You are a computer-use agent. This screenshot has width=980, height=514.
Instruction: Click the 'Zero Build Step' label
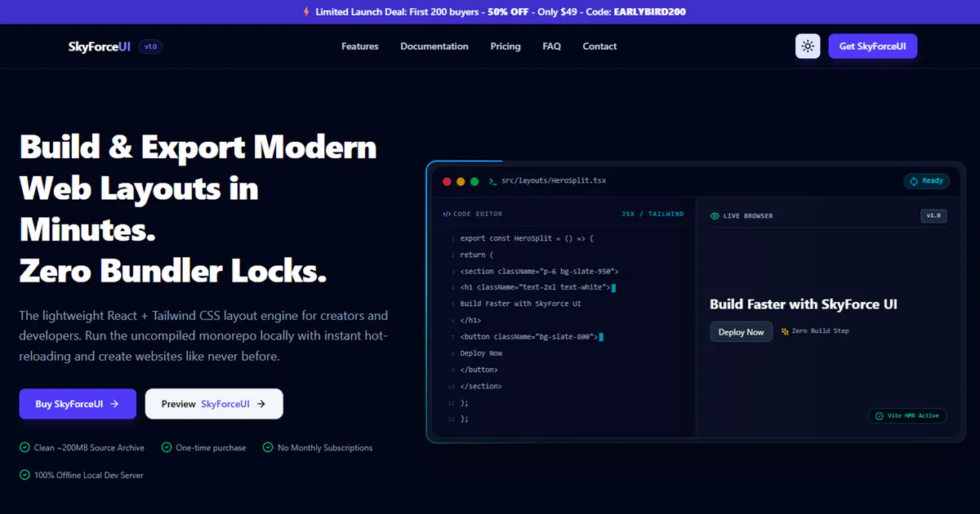point(821,331)
